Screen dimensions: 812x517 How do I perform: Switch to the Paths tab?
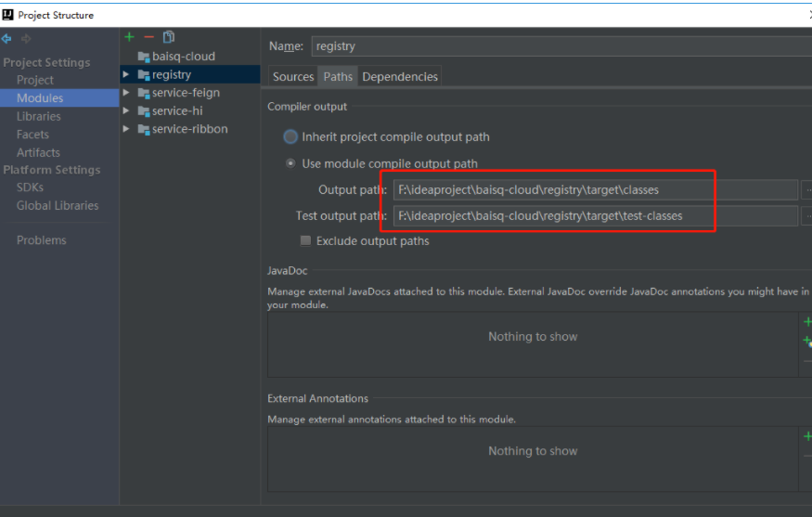pos(338,77)
